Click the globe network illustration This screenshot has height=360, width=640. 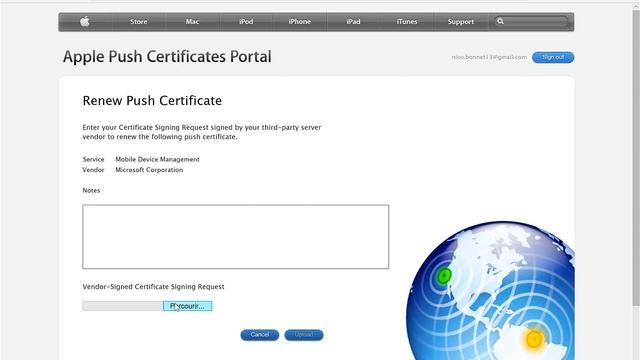tap(490, 291)
